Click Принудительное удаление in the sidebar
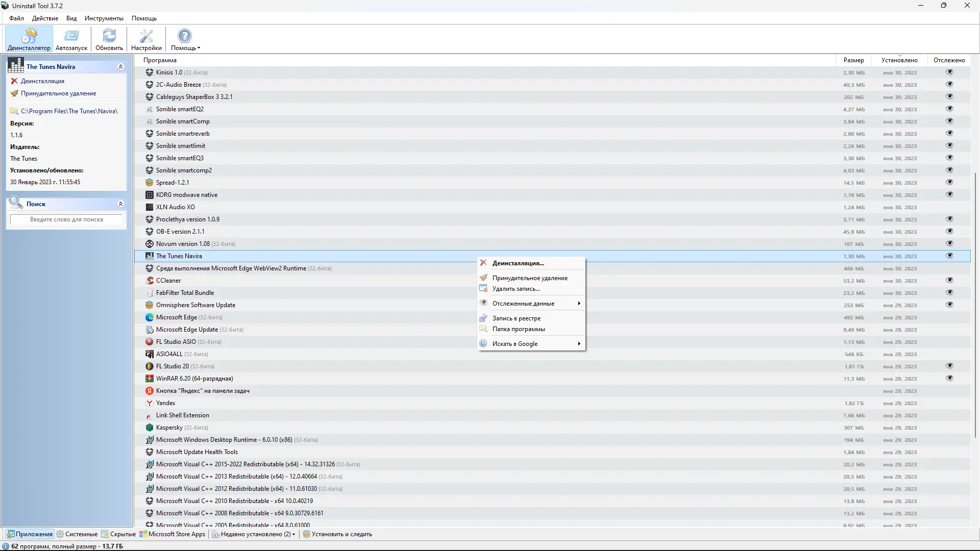The width and height of the screenshot is (980, 551). [x=59, y=93]
